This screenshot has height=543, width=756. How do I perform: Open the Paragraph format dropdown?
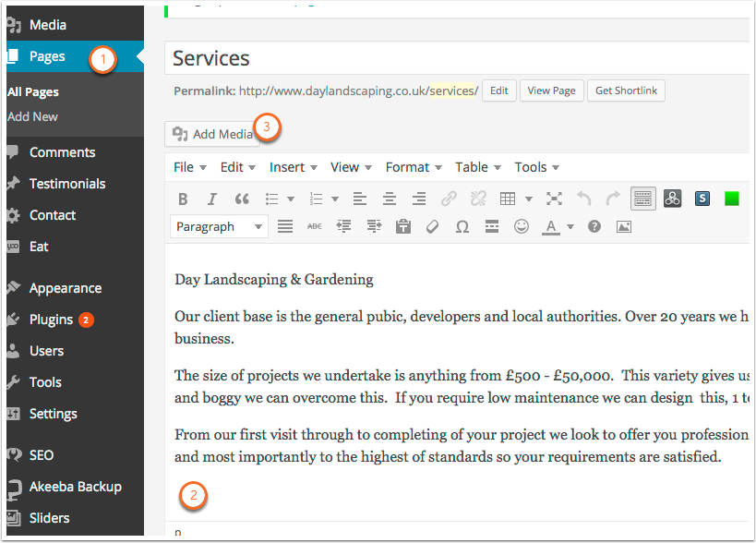point(219,226)
